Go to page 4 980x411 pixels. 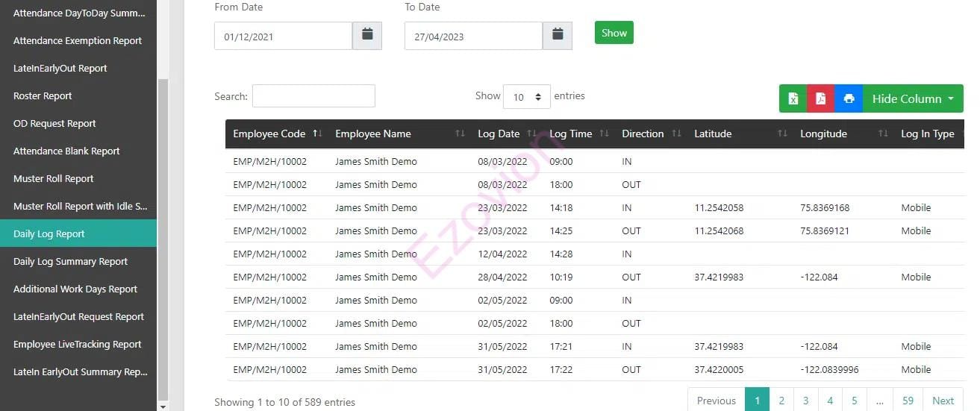click(830, 400)
